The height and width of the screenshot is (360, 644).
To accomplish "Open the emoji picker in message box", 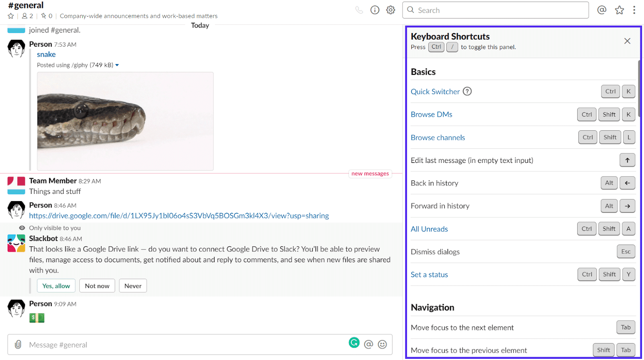I will click(x=382, y=344).
